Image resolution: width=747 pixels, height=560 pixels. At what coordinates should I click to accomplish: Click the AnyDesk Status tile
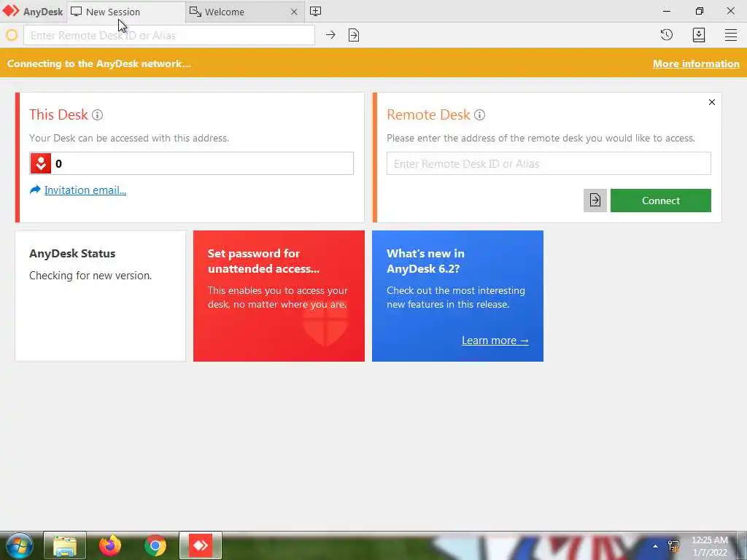pyautogui.click(x=101, y=296)
